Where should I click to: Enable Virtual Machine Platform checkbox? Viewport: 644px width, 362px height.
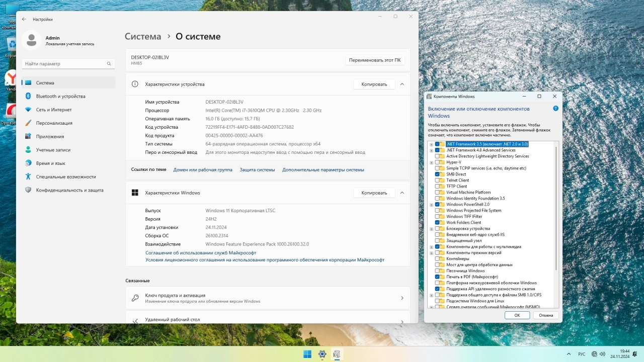437,193
